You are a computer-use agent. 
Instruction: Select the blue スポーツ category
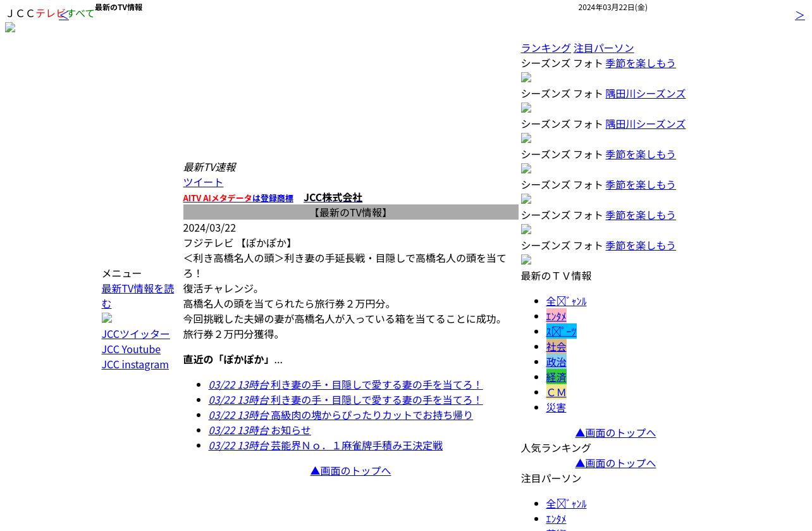click(x=561, y=332)
